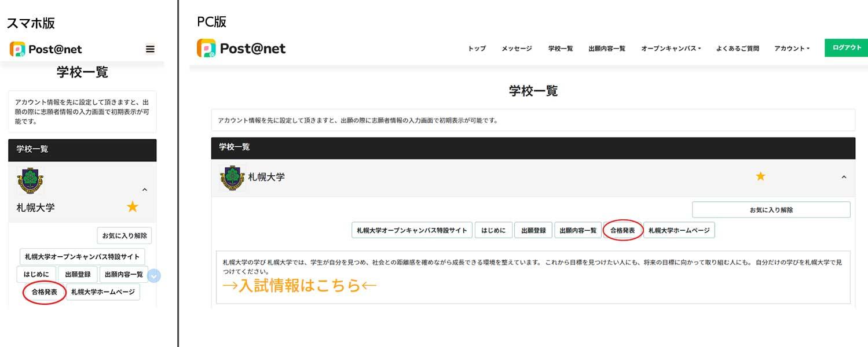
Task: Click the green ログアウト button
Action: [847, 47]
